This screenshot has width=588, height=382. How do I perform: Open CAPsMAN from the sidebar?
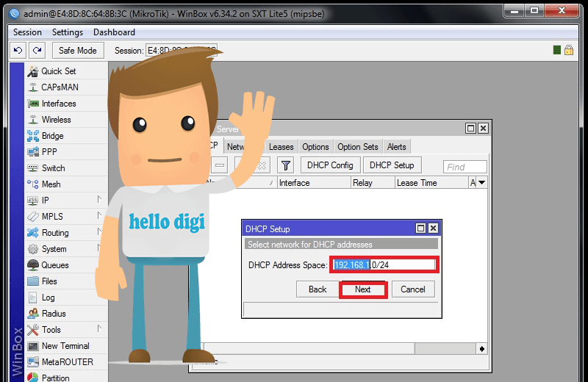click(60, 87)
